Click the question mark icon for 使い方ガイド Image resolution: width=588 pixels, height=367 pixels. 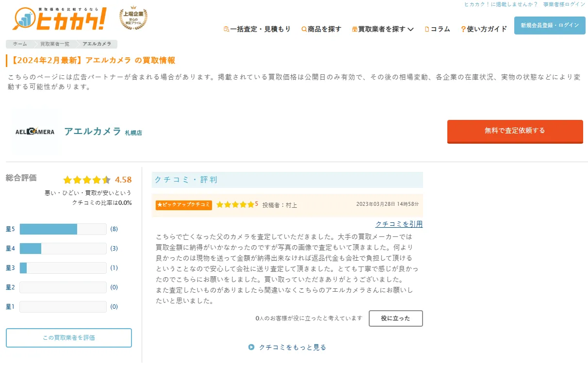[463, 29]
